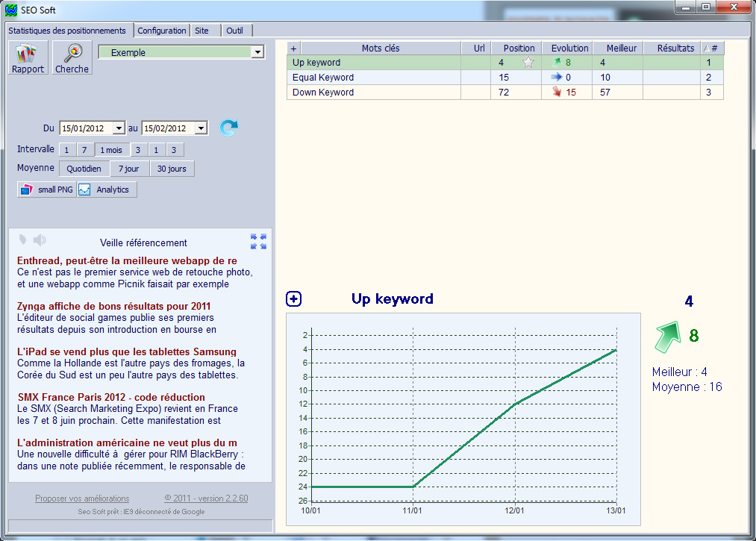Toggle the speaker icon in Veille référencement
The width and height of the screenshot is (756, 541).
click(x=40, y=240)
